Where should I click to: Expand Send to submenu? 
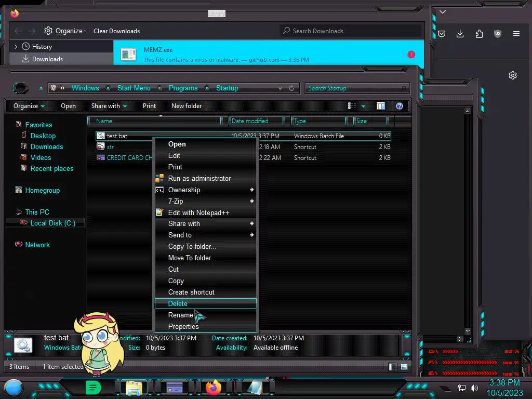[x=205, y=235]
